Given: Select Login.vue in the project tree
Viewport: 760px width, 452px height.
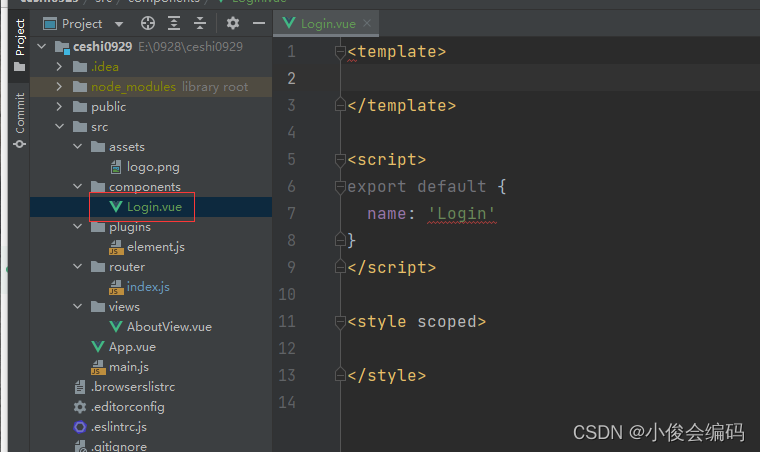Looking at the screenshot, I should (x=154, y=207).
